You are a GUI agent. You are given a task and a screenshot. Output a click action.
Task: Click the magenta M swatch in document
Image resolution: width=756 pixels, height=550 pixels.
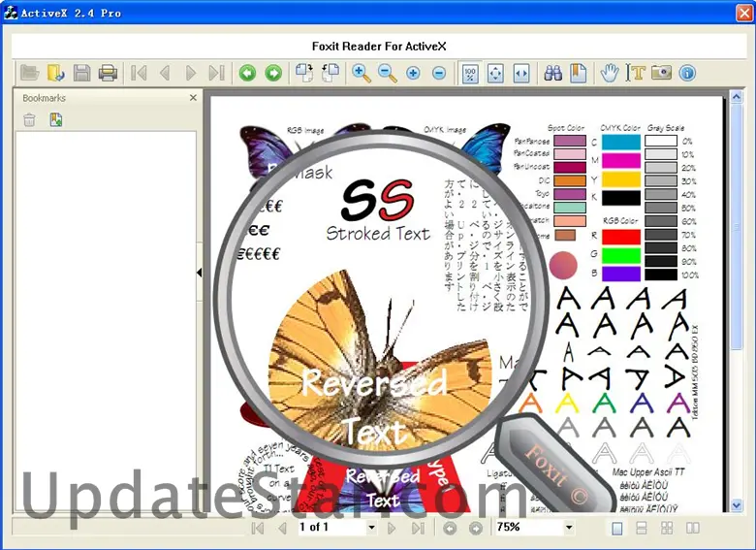click(x=621, y=161)
